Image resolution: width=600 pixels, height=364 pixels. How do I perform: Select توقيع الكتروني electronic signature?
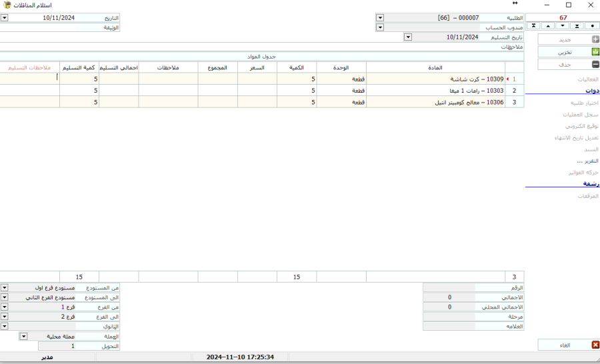click(581, 126)
